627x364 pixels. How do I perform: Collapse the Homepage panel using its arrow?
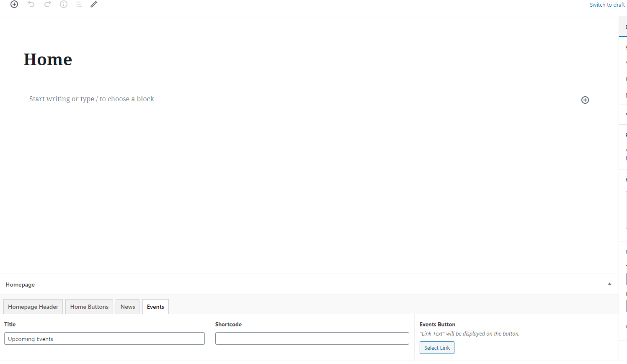tap(609, 284)
